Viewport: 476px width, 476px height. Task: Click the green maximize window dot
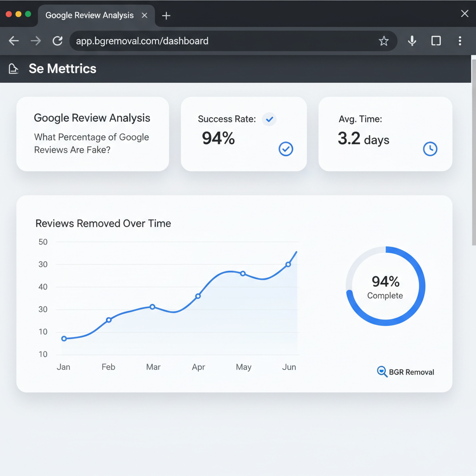coord(28,14)
